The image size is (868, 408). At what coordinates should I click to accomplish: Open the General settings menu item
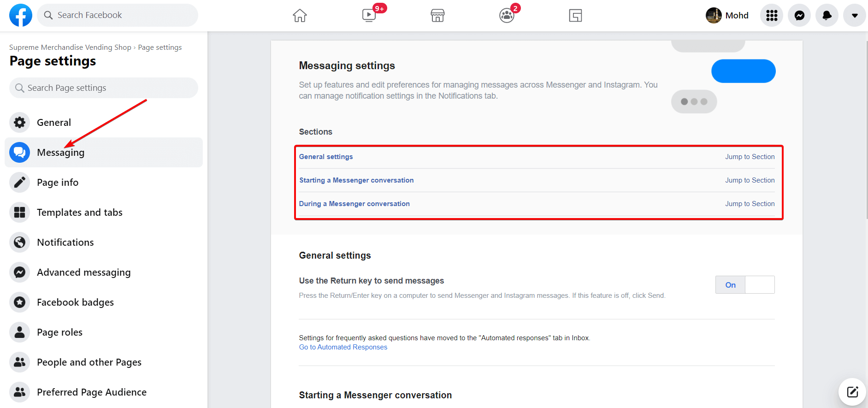[104, 122]
